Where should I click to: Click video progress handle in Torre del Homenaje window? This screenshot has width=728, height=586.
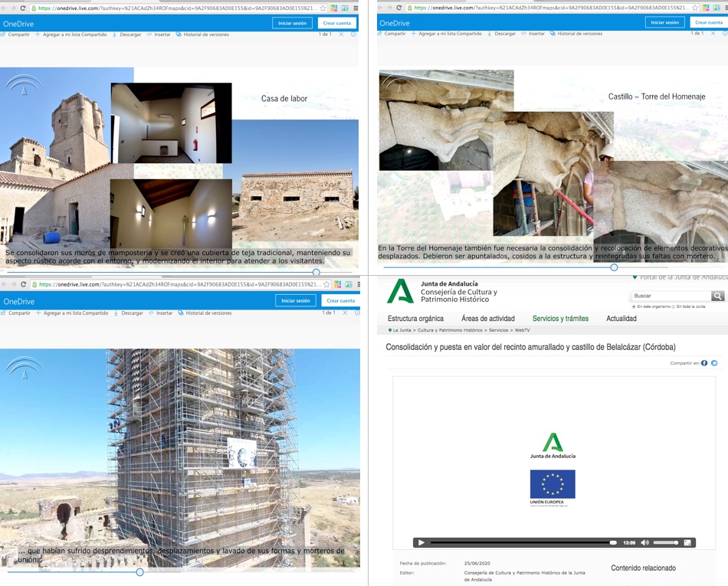click(615, 267)
